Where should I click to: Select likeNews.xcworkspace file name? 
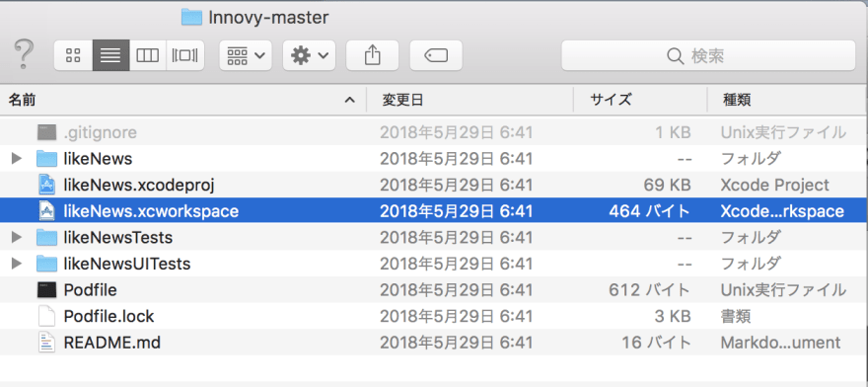(151, 211)
